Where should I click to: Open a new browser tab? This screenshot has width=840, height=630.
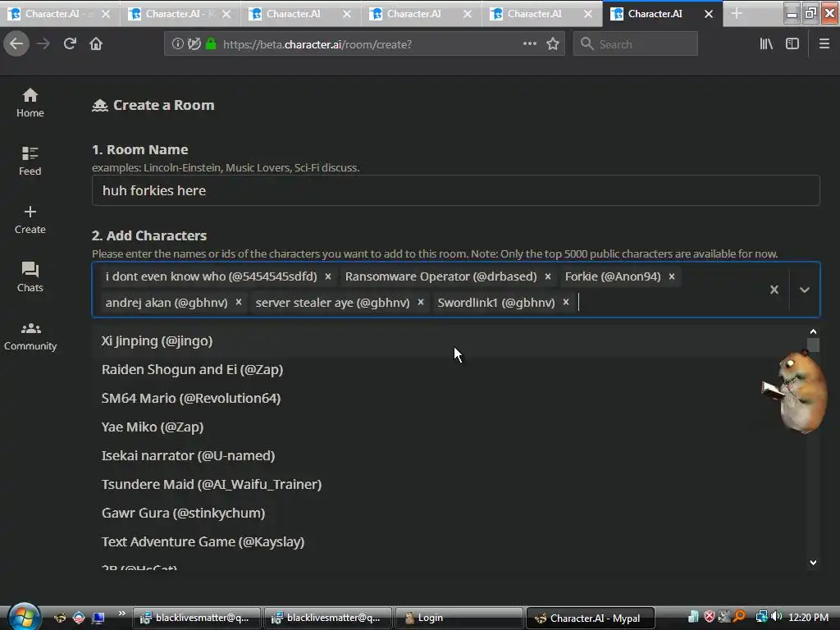(737, 13)
